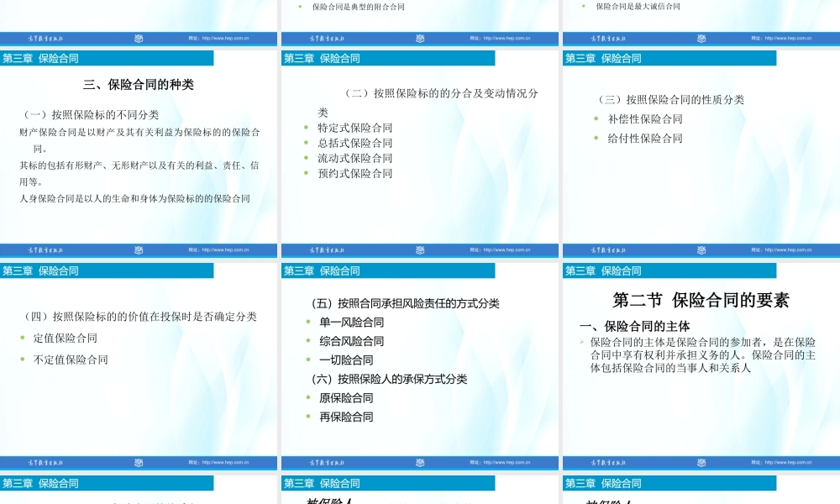
Task: Click the bullet beside 定值保险合同
Action: tap(23, 339)
